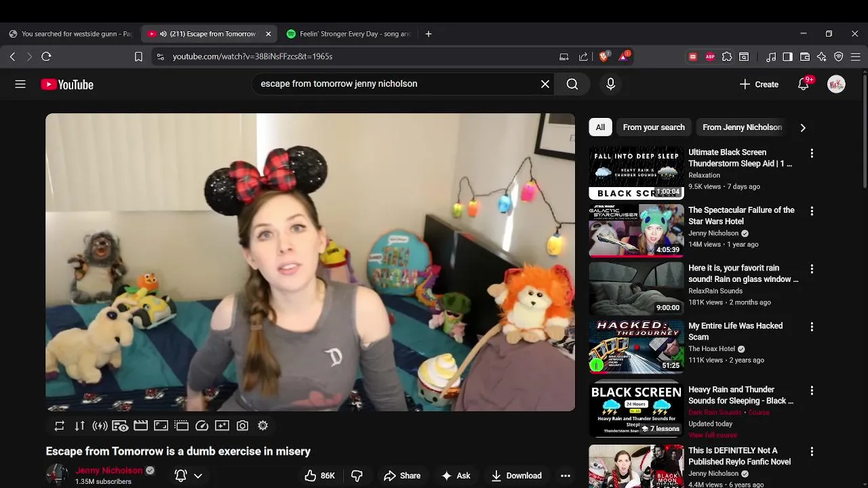The width and height of the screenshot is (868, 488).
Task: Expand subscription notification chevron menu
Action: point(198,476)
